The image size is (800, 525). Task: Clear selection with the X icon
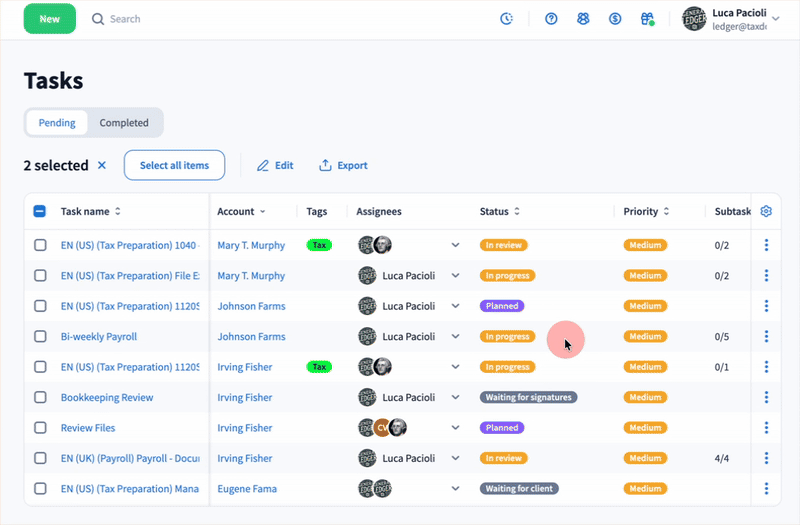[101, 166]
